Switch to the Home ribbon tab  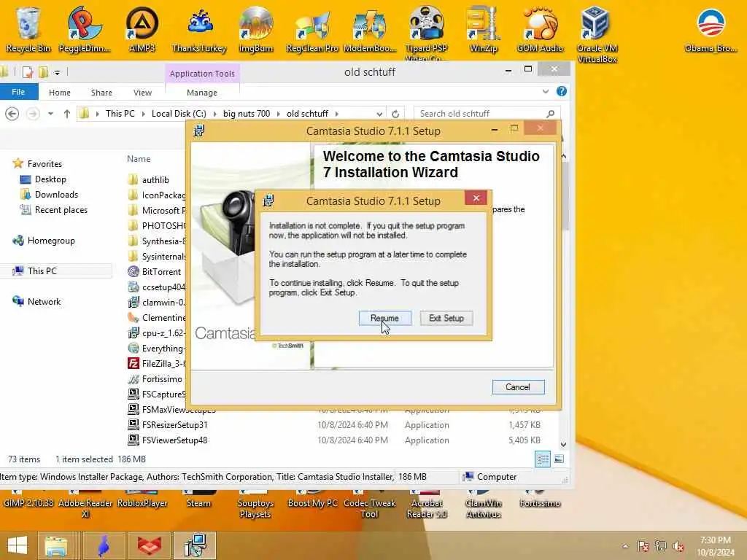(x=60, y=93)
